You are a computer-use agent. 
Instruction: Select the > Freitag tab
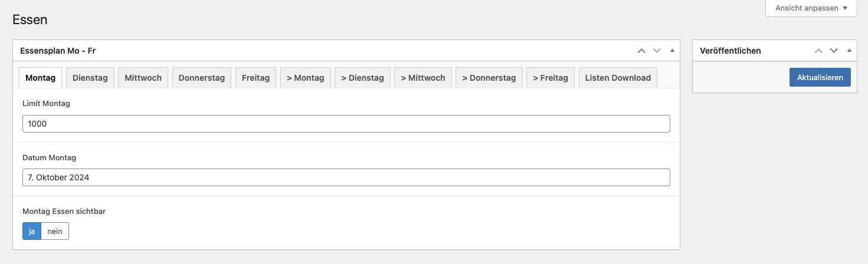tap(551, 78)
